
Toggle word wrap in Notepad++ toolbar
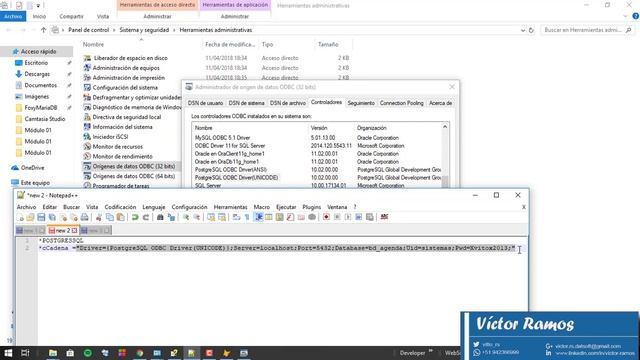[236, 217]
